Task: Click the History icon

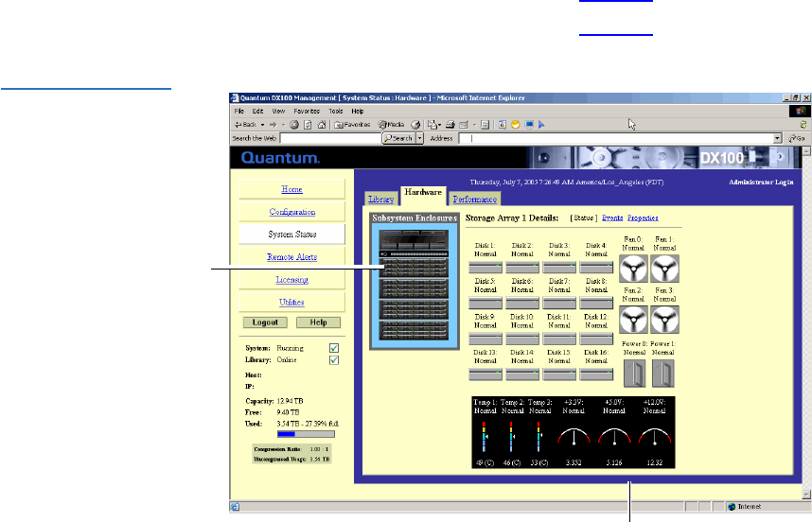Action: click(415, 125)
